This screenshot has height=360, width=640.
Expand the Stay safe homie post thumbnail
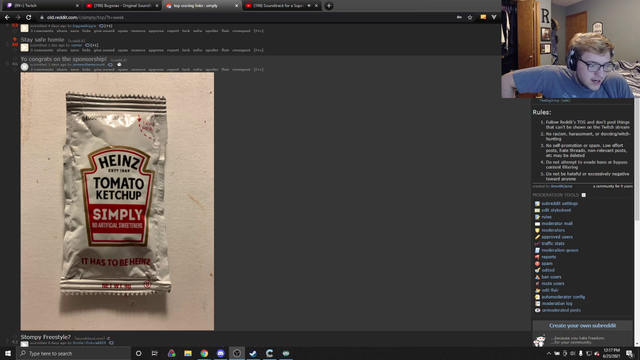coord(24,47)
